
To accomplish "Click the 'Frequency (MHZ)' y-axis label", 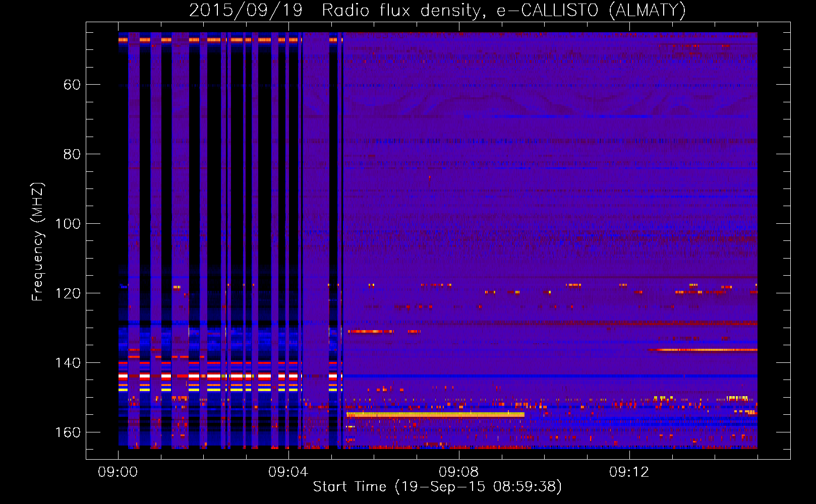I will click(x=38, y=242).
